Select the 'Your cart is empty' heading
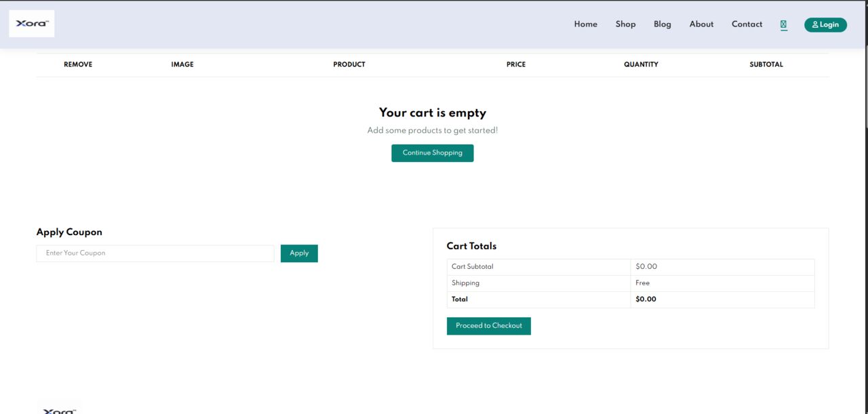 click(x=433, y=113)
